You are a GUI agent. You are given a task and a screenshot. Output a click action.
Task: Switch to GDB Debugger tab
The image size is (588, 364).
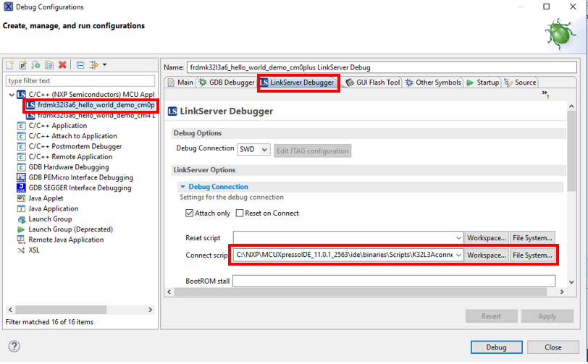click(227, 82)
